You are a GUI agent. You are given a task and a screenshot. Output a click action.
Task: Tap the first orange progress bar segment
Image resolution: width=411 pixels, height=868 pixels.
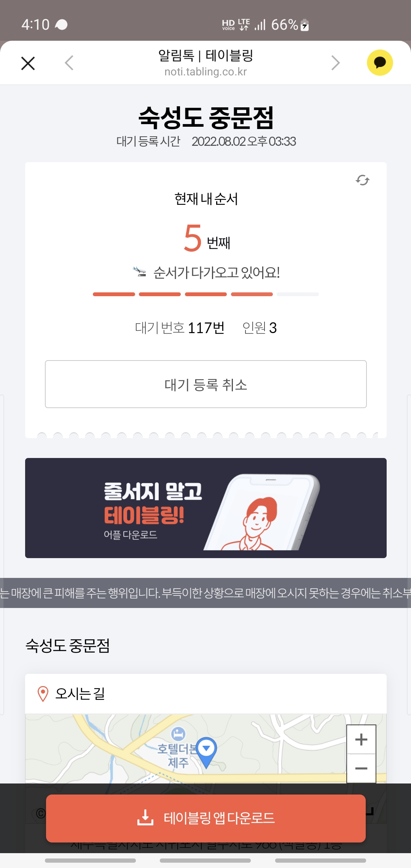tap(114, 294)
